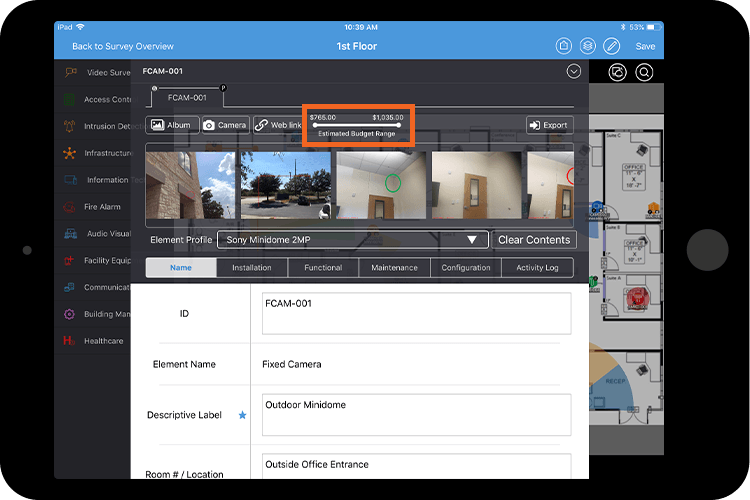Click the Web link chain icon
The width and height of the screenshot is (750, 500).
[x=261, y=125]
